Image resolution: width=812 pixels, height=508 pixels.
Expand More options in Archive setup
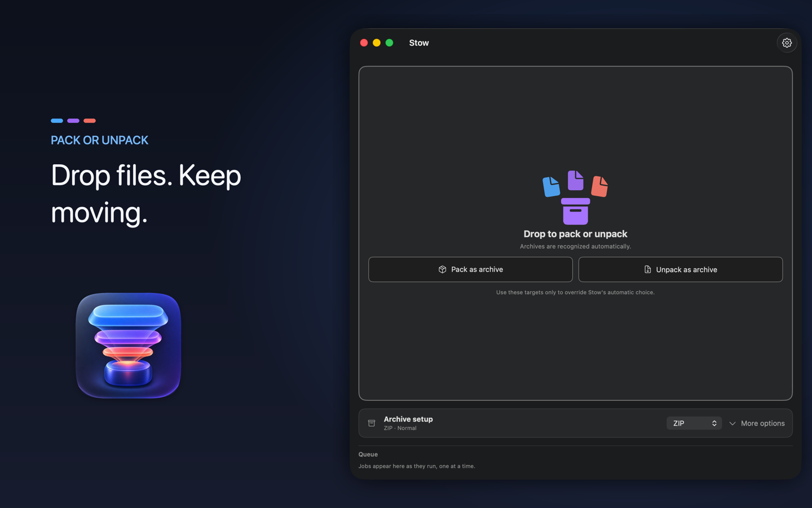coord(757,423)
